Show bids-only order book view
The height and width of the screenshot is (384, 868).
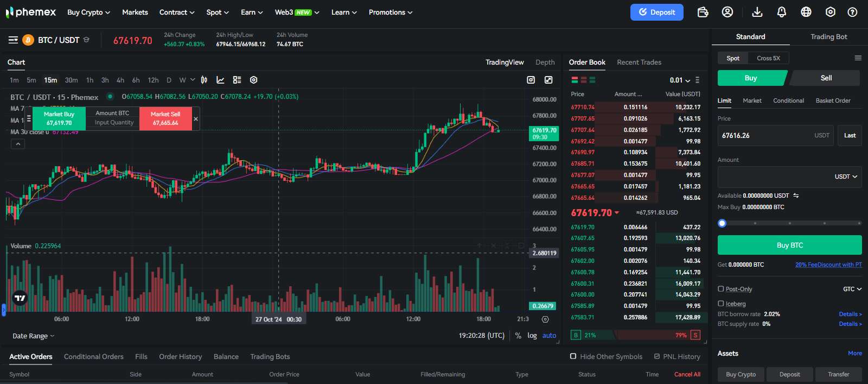[x=592, y=80]
